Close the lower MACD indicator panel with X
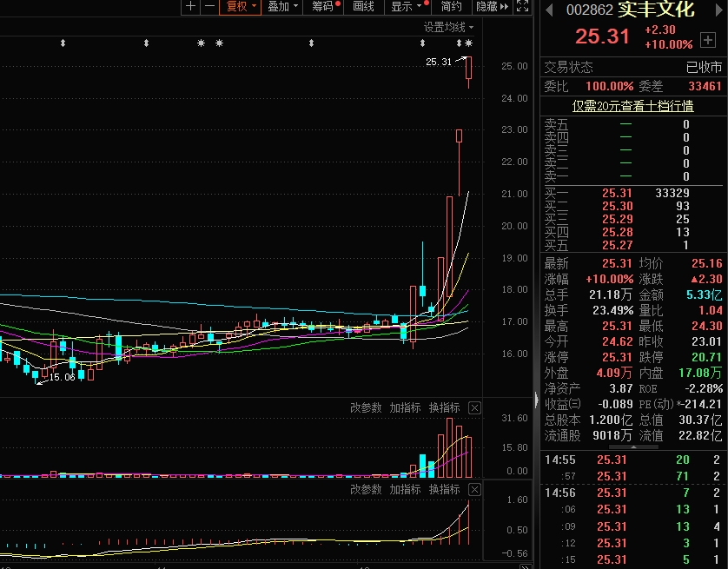Image resolution: width=728 pixels, height=569 pixels. tap(474, 490)
